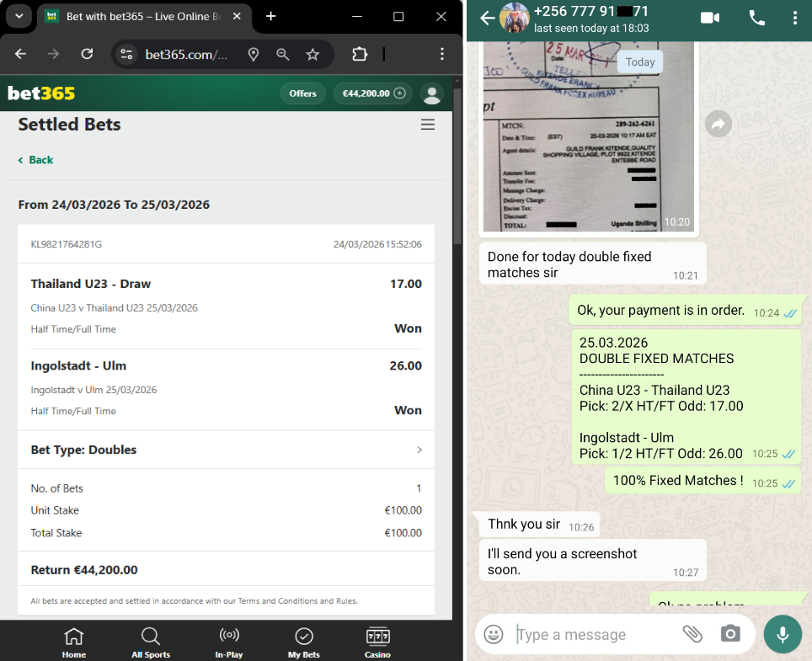Click the Offers button
This screenshot has height=661, width=812.
pyautogui.click(x=302, y=93)
